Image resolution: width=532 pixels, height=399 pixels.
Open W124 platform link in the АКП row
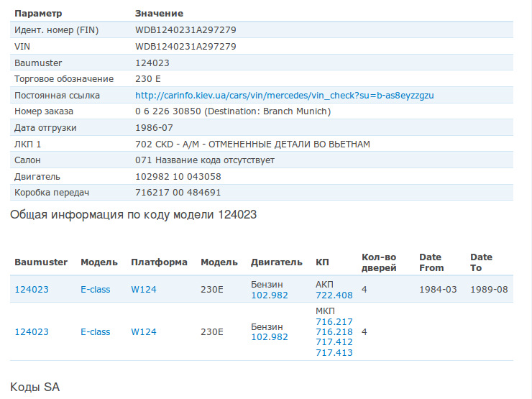click(144, 290)
